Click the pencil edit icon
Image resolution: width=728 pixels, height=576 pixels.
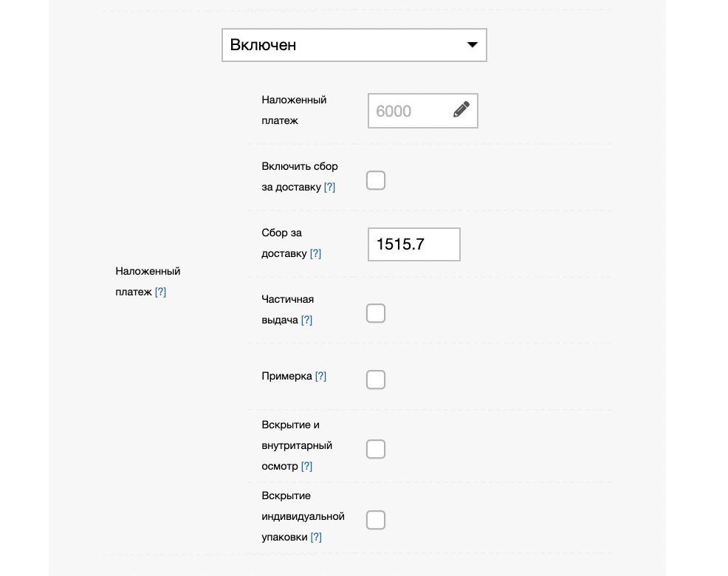tap(461, 110)
